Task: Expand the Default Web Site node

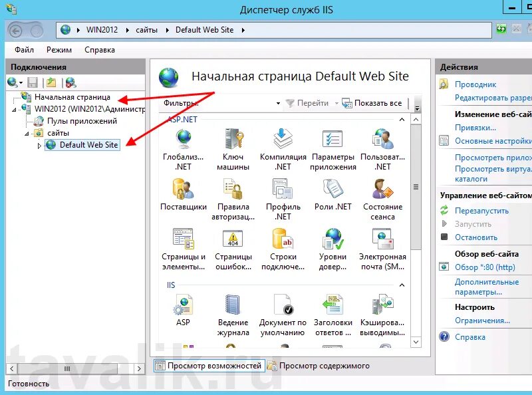Action: (x=39, y=146)
